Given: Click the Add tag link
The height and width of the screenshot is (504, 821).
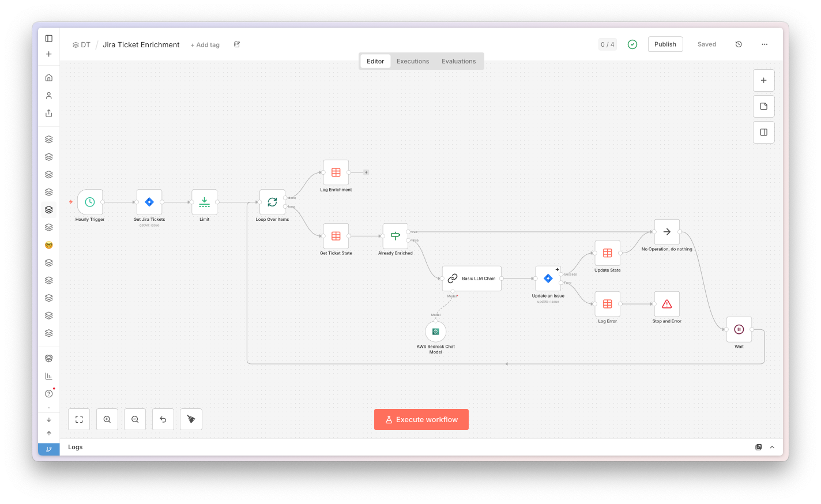Looking at the screenshot, I should click(x=205, y=45).
